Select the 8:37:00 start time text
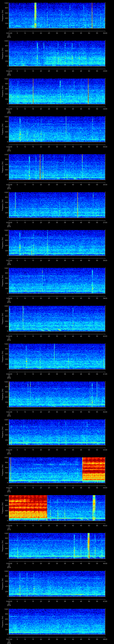The width and height of the screenshot is (114, 644). click(9, 260)
